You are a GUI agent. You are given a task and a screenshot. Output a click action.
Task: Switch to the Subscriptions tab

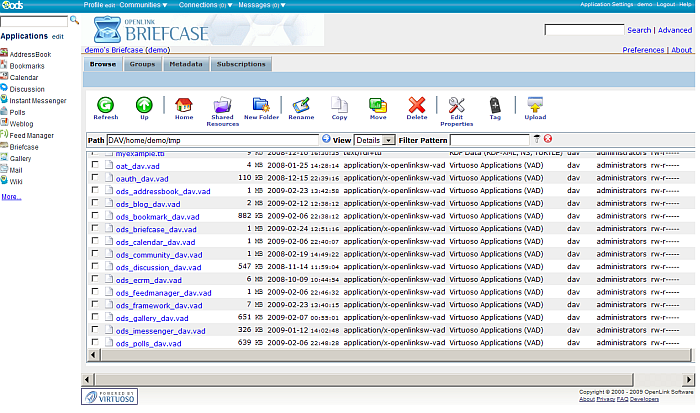pyautogui.click(x=241, y=64)
